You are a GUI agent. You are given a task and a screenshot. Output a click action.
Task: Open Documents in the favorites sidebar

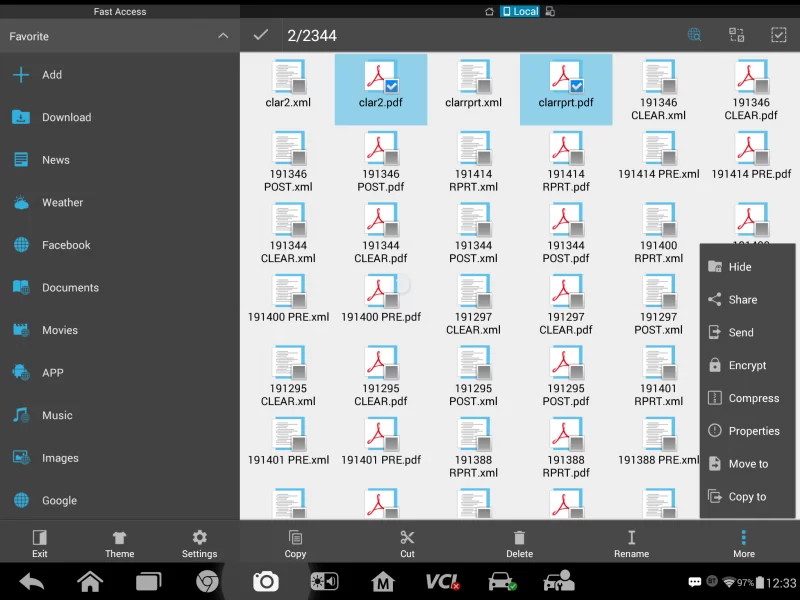[70, 287]
